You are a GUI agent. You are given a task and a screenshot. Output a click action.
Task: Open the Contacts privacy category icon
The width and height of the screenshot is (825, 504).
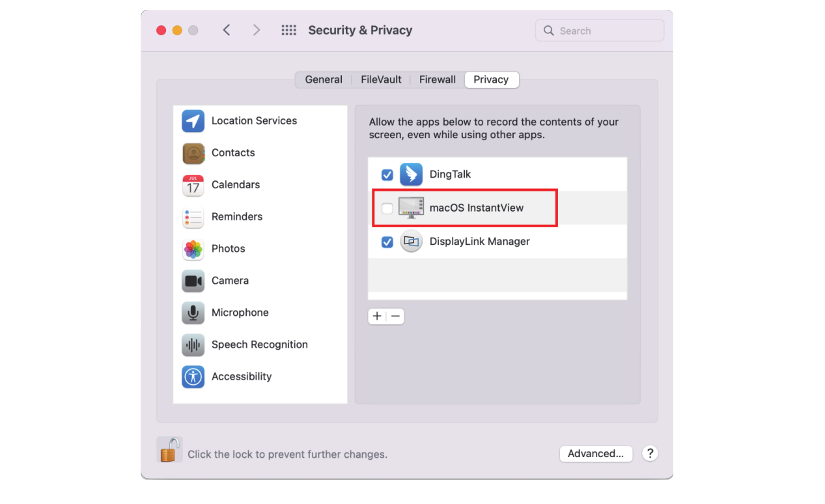coord(193,153)
